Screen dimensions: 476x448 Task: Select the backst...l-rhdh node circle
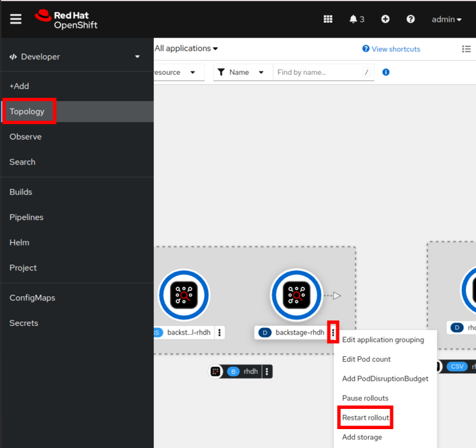coord(184,295)
